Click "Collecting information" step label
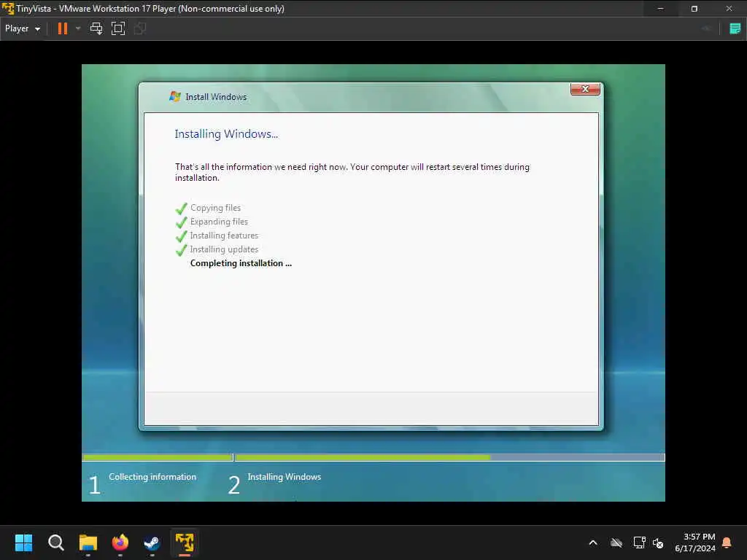 152,477
